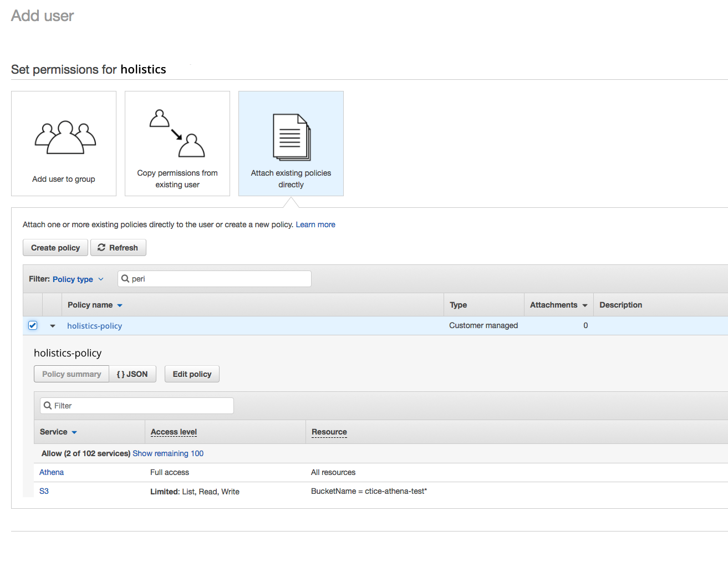
Task: Click the magnifier icon in policy search
Action: tap(125, 279)
